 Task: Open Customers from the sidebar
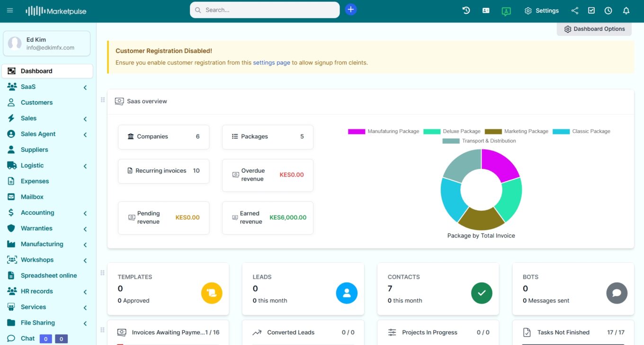pyautogui.click(x=36, y=103)
